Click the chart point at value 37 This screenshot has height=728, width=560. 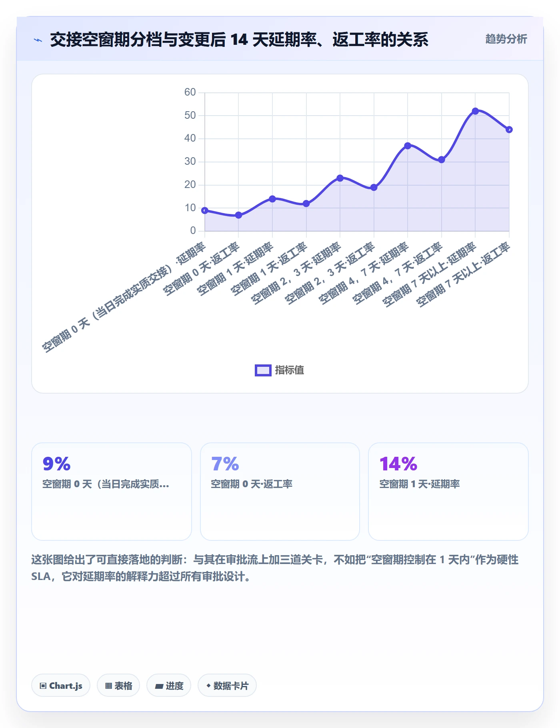tap(408, 146)
